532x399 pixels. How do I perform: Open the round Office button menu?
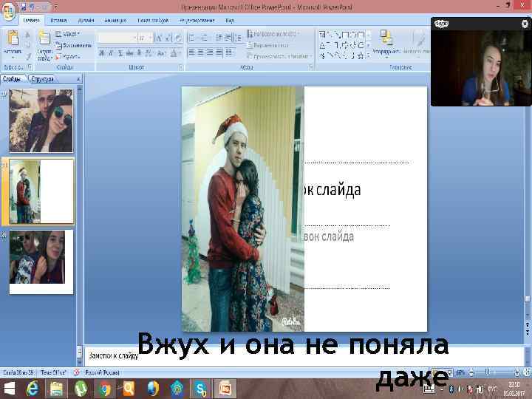coord(8,10)
